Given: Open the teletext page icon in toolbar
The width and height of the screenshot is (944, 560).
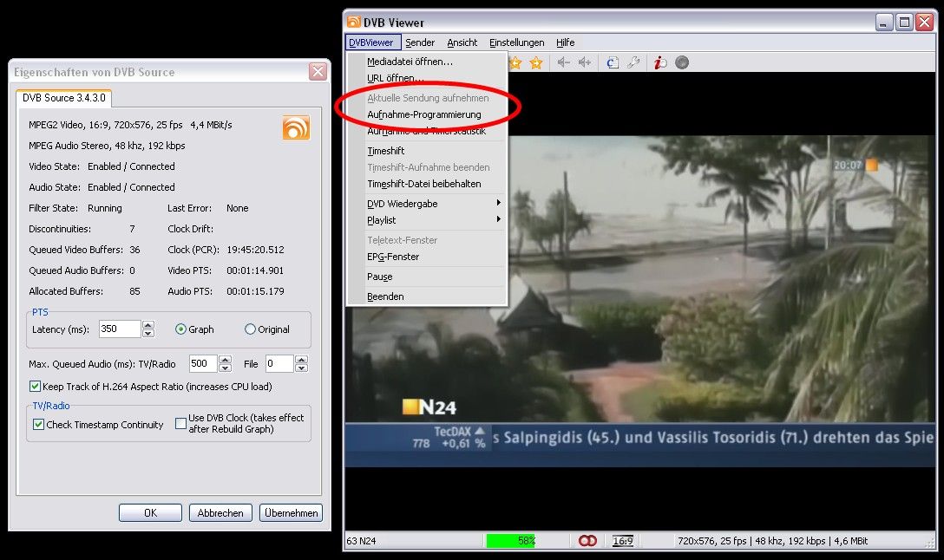Looking at the screenshot, I should pos(613,62).
